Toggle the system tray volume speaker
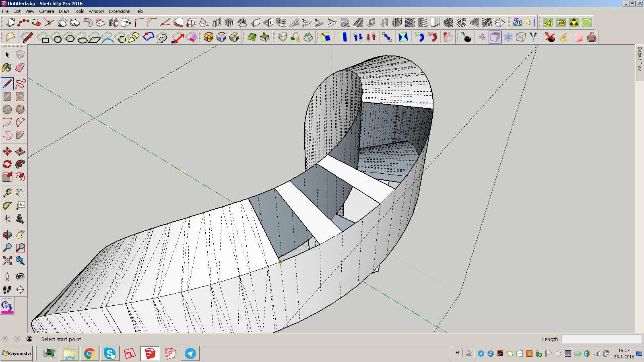 (x=558, y=354)
